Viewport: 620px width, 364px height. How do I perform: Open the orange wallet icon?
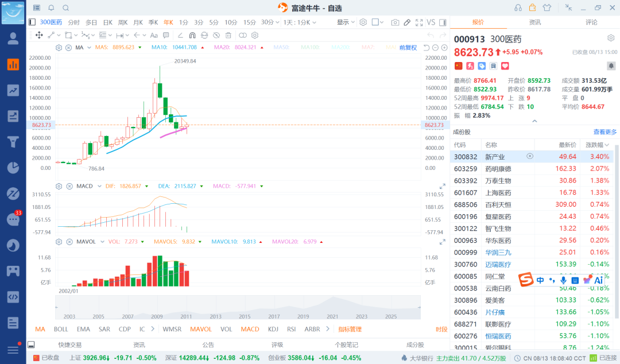point(532,7)
